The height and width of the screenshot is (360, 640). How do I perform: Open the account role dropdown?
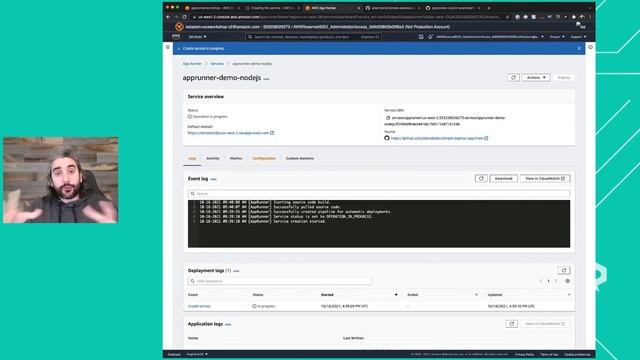[490, 37]
